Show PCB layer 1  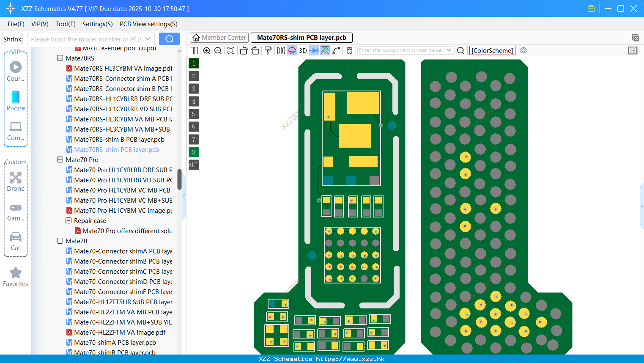pyautogui.click(x=194, y=63)
